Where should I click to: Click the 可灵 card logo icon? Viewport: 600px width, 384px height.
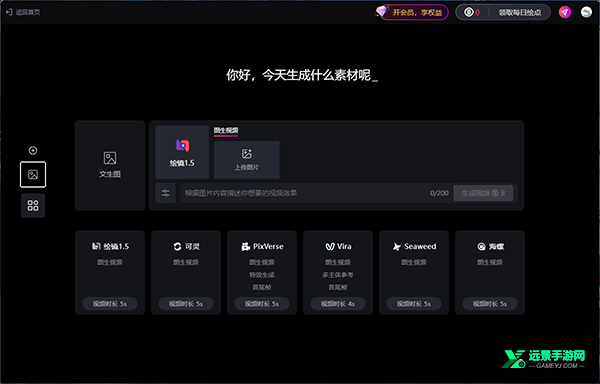tap(177, 247)
